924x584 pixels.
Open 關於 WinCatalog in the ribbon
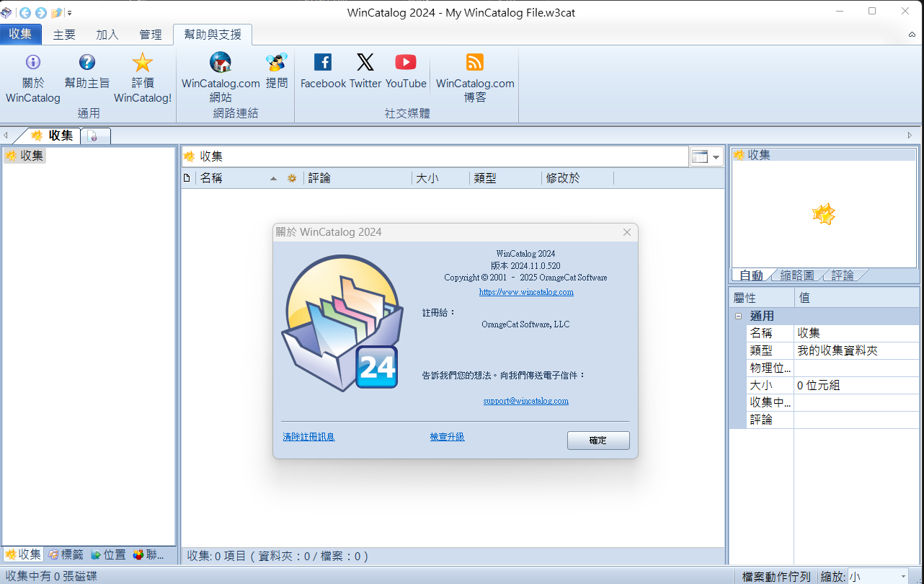click(x=33, y=78)
